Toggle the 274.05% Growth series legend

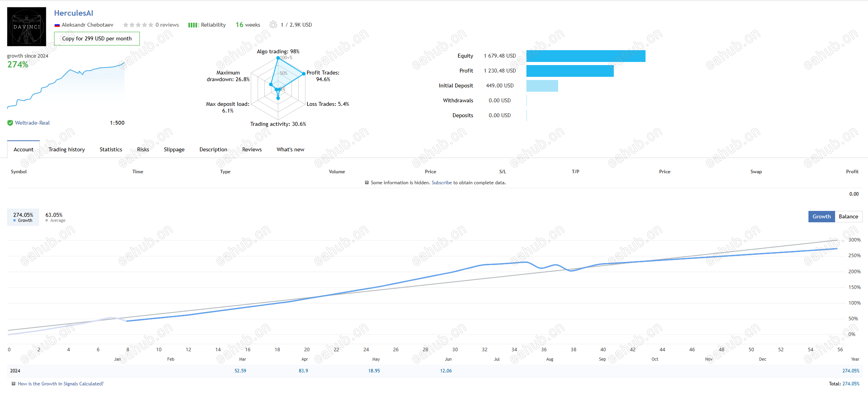point(23,217)
